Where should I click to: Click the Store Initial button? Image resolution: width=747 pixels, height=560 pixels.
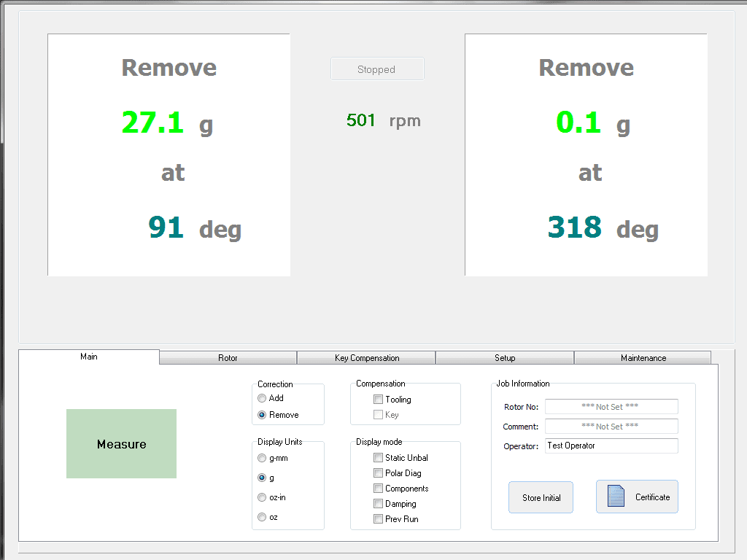pos(541,497)
